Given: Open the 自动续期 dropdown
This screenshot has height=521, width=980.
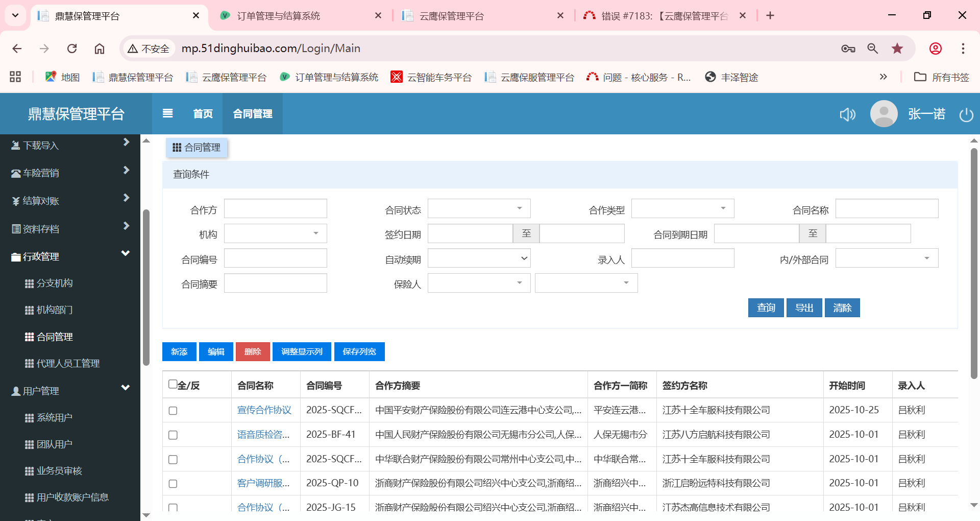Looking at the screenshot, I should 479,258.
